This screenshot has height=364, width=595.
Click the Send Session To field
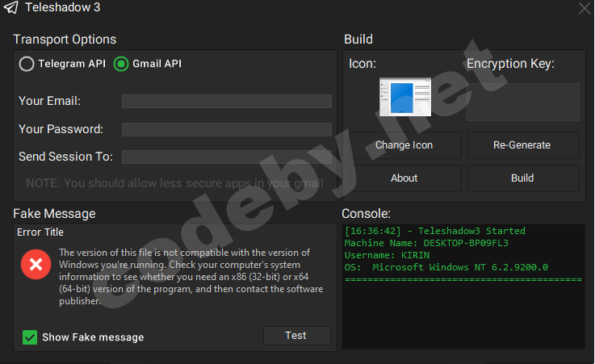[227, 157]
